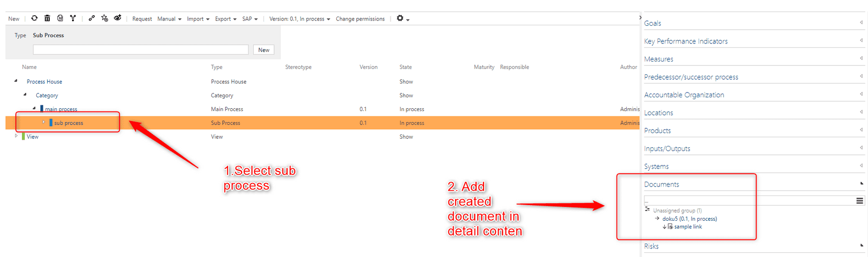This screenshot has height=257, width=868.
Task: Click the refresh icon in the toolbar
Action: (34, 18)
